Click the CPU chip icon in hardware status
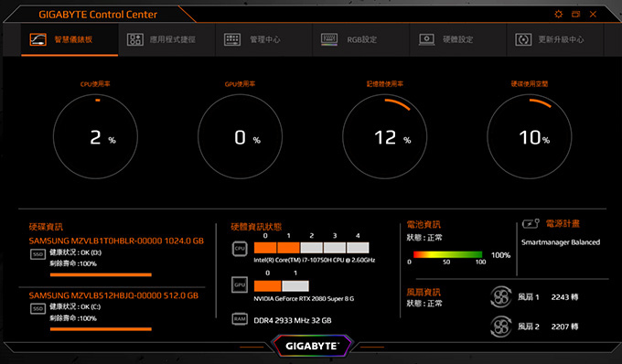Image resolution: width=622 pixels, height=364 pixels. (x=240, y=249)
